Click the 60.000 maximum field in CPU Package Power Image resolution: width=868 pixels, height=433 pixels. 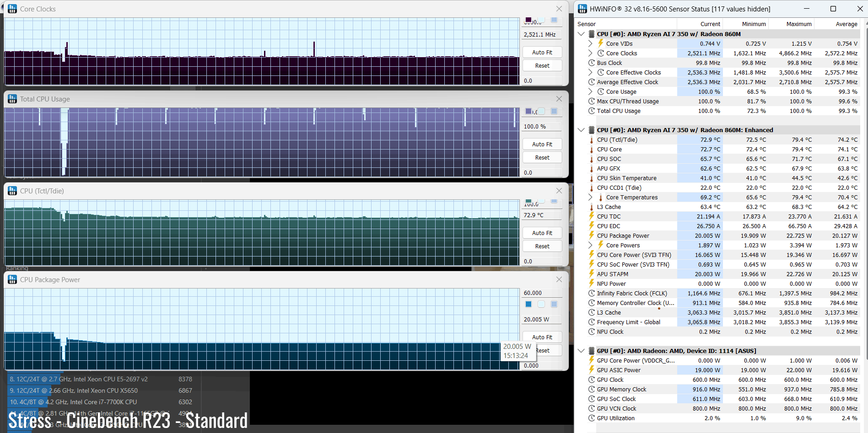pos(542,293)
